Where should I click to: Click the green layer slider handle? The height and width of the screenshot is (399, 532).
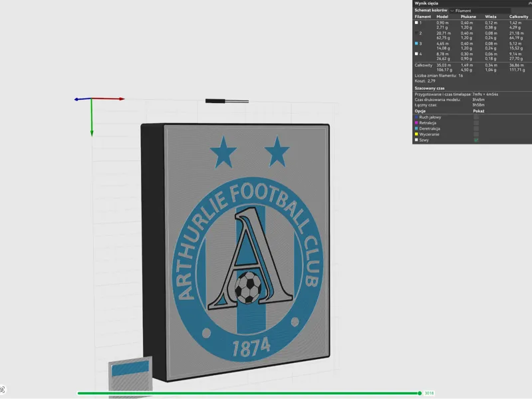(420, 393)
